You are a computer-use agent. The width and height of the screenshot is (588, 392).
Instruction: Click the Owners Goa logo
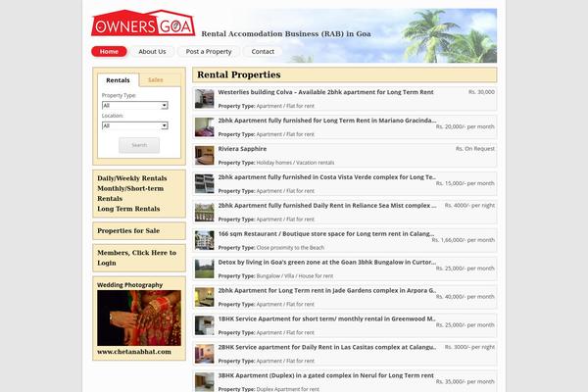pos(143,23)
